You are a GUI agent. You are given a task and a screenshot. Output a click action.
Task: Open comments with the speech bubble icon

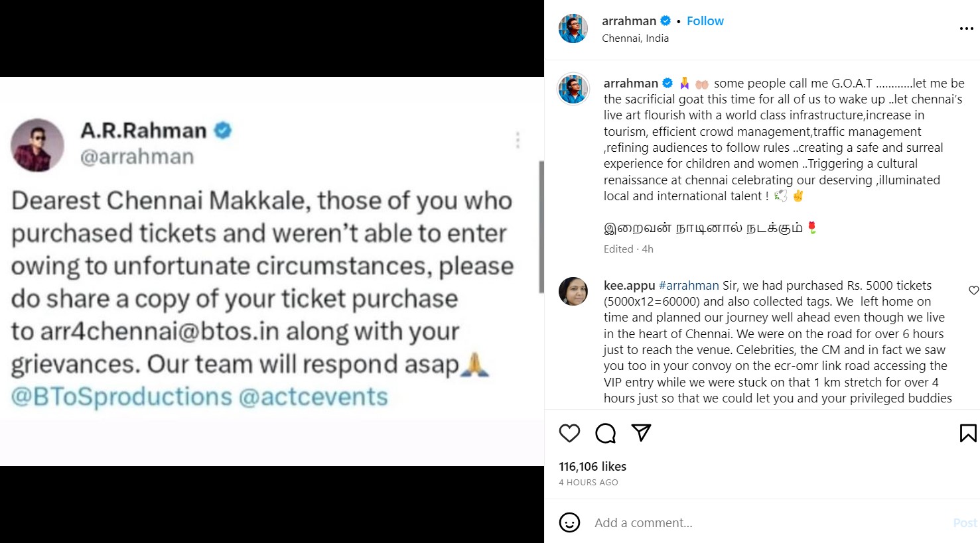(605, 433)
